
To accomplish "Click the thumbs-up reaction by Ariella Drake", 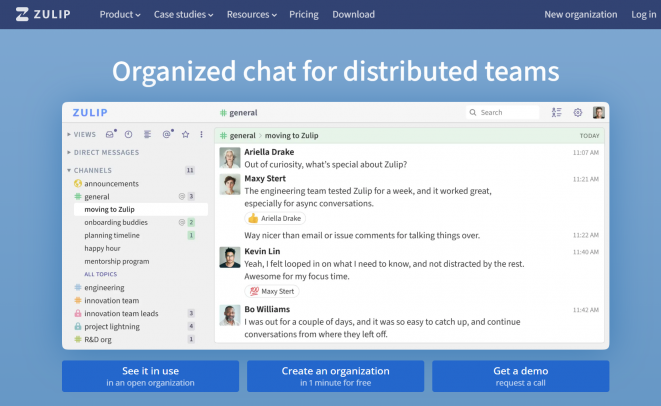I will click(x=275, y=218).
